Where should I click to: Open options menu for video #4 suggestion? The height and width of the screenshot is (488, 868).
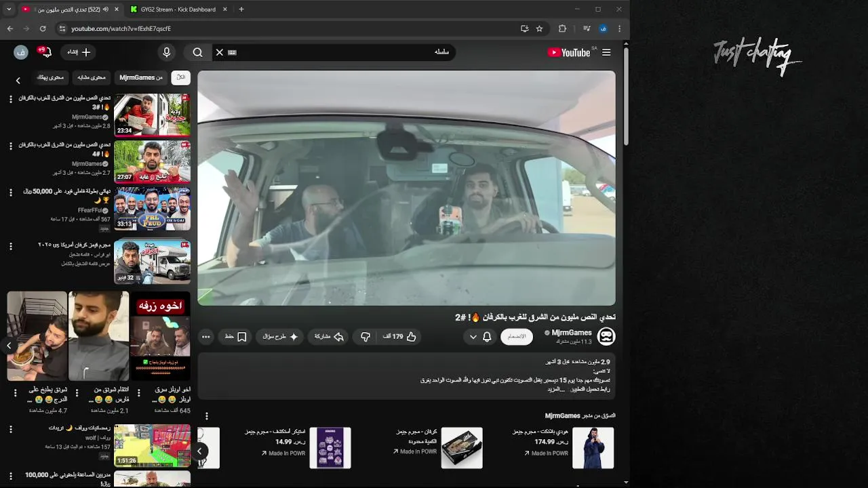(10, 146)
